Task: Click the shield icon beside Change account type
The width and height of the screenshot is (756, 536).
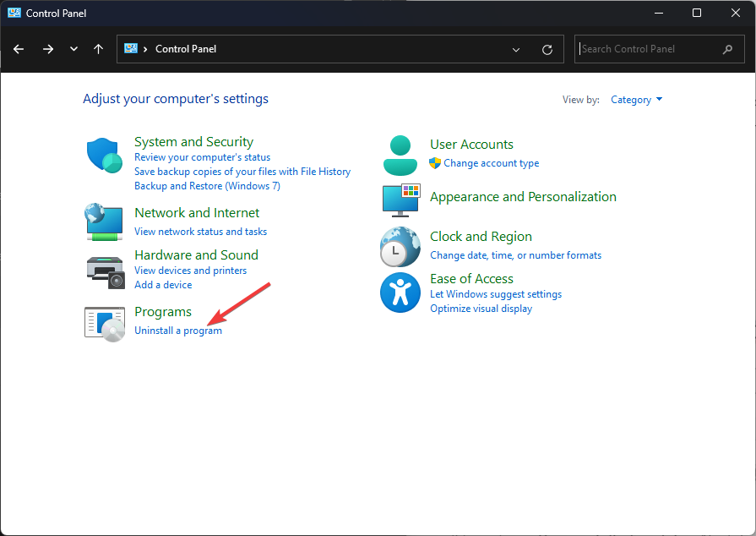Action: point(435,163)
